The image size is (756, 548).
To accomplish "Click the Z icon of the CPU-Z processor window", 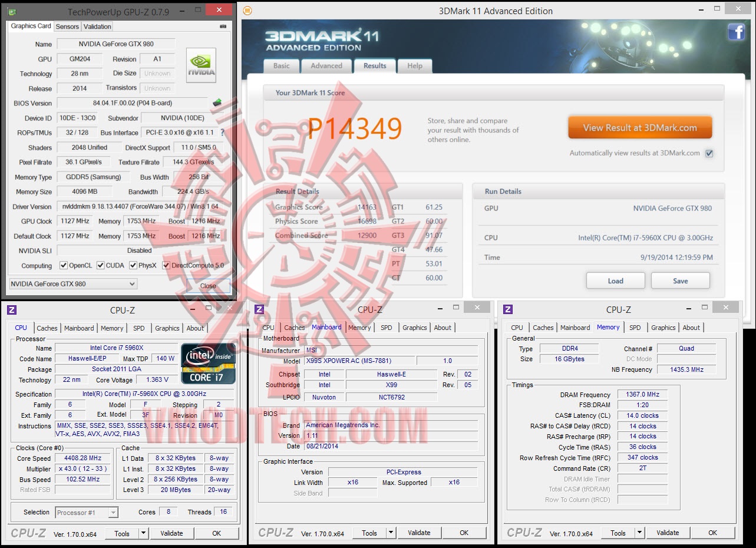I will [12, 309].
